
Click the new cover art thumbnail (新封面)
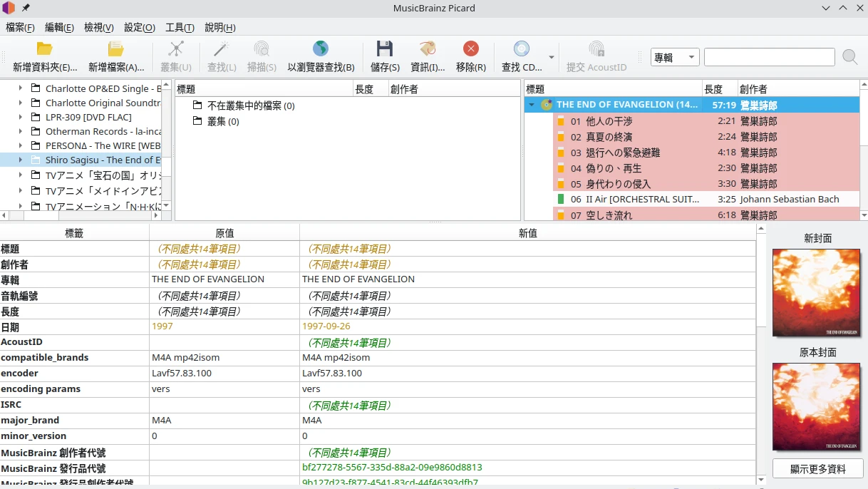pos(816,292)
